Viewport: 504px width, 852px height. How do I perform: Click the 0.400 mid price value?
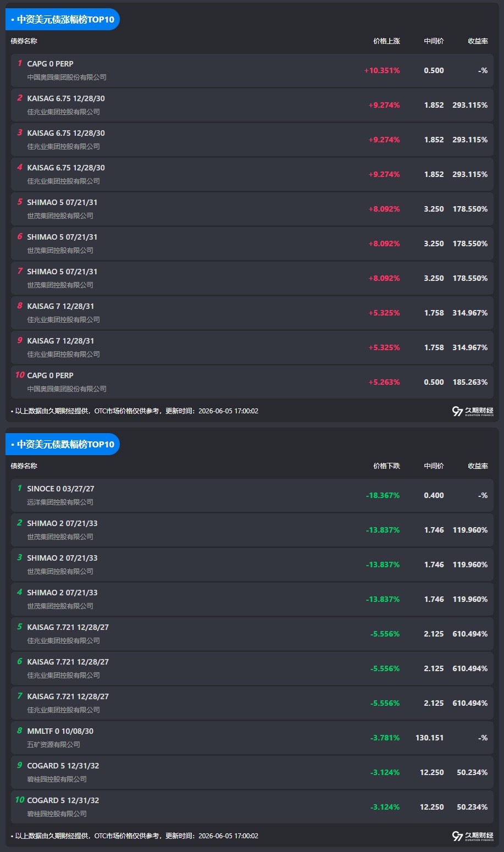434,495
